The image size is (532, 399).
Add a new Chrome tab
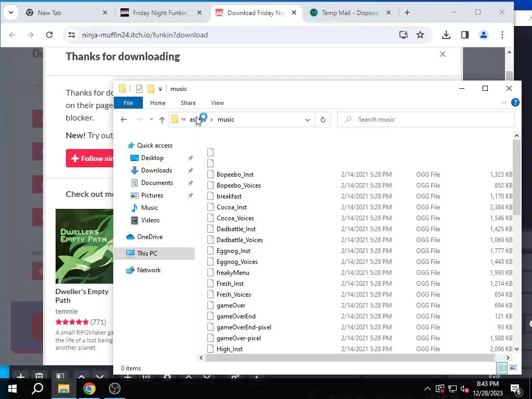coord(407,12)
